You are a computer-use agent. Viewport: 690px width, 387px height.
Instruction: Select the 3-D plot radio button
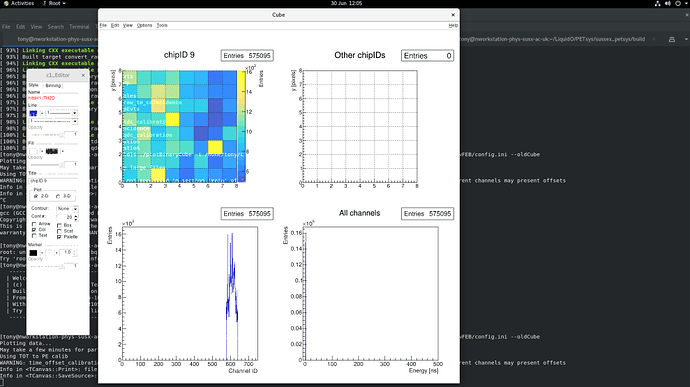[58, 196]
